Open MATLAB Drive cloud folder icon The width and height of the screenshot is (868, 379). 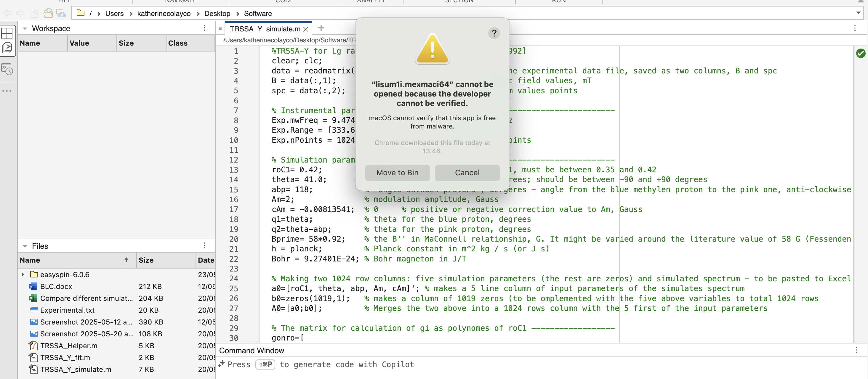(61, 13)
